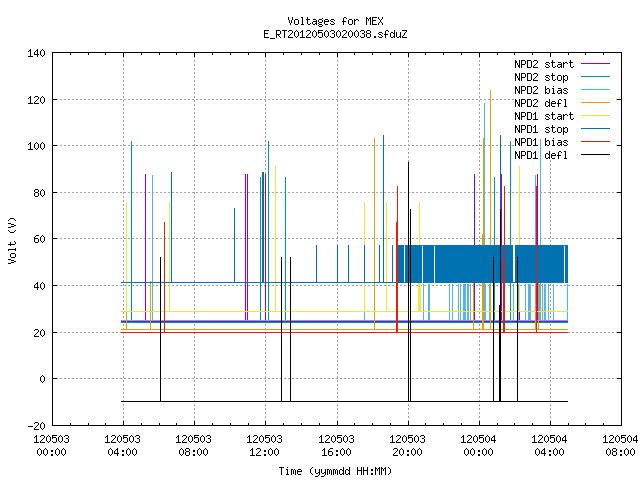Click the 'NPD1 defl' legend label
640x480 pixels.
click(541, 156)
